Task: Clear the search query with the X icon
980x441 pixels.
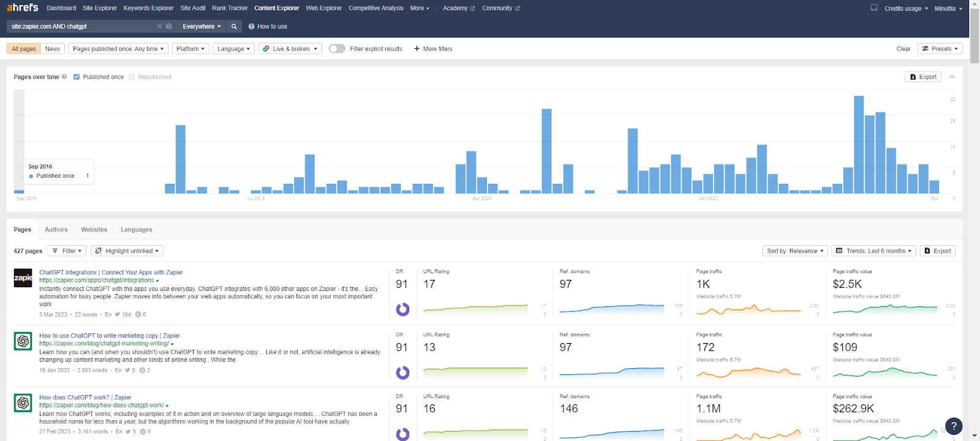Action: point(160,26)
